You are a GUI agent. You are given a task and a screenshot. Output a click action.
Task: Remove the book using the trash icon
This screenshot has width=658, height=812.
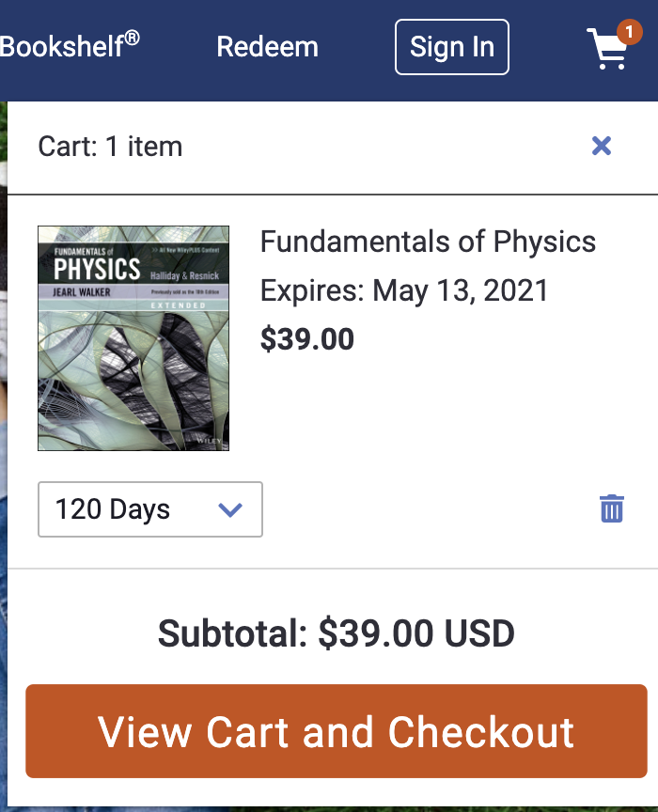[612, 508]
